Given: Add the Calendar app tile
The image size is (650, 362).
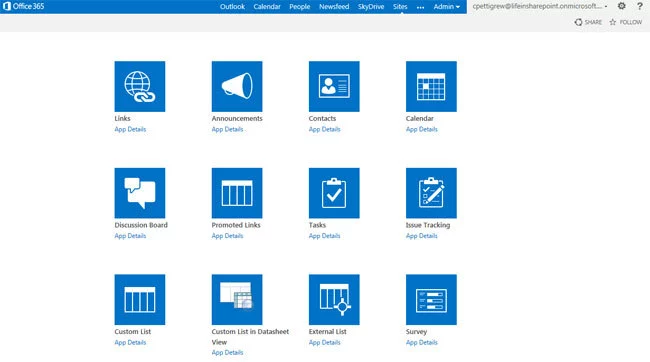Looking at the screenshot, I should [431, 86].
